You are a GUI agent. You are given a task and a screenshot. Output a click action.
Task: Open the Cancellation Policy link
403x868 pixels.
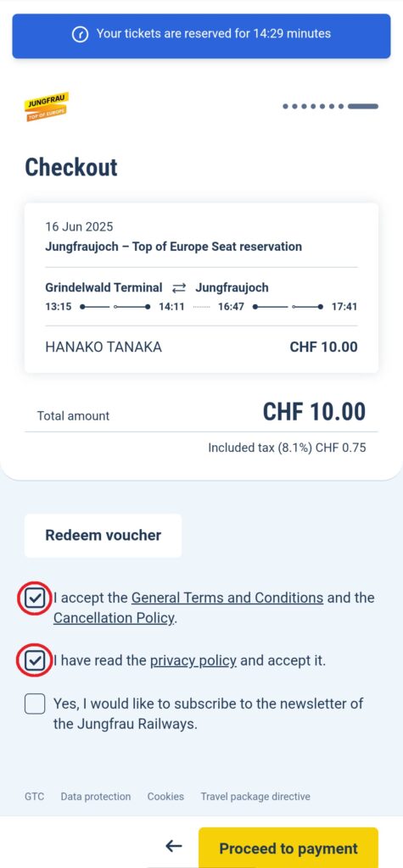[x=115, y=618]
